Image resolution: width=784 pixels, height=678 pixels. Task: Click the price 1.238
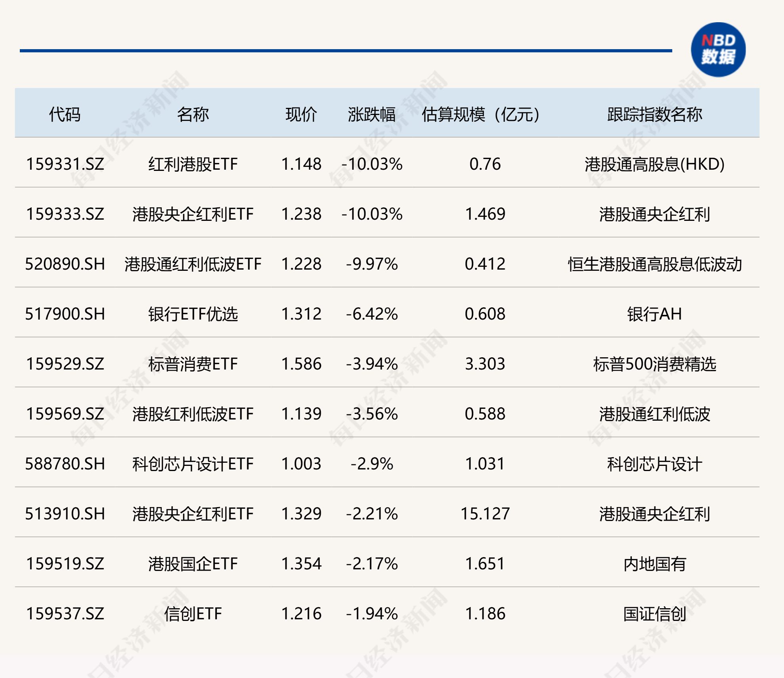pos(301,214)
